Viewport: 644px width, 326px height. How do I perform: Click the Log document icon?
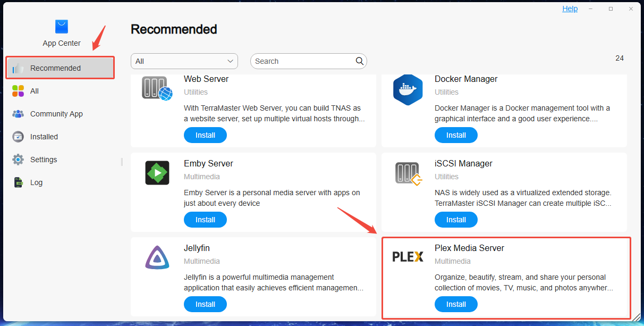point(18,182)
